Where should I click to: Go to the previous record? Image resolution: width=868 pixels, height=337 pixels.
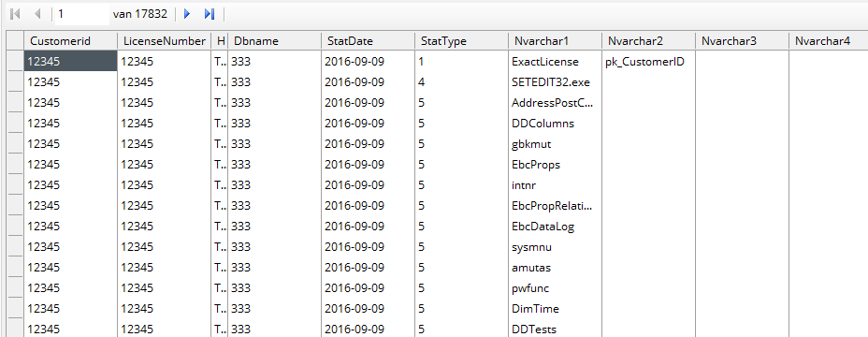pyautogui.click(x=37, y=14)
